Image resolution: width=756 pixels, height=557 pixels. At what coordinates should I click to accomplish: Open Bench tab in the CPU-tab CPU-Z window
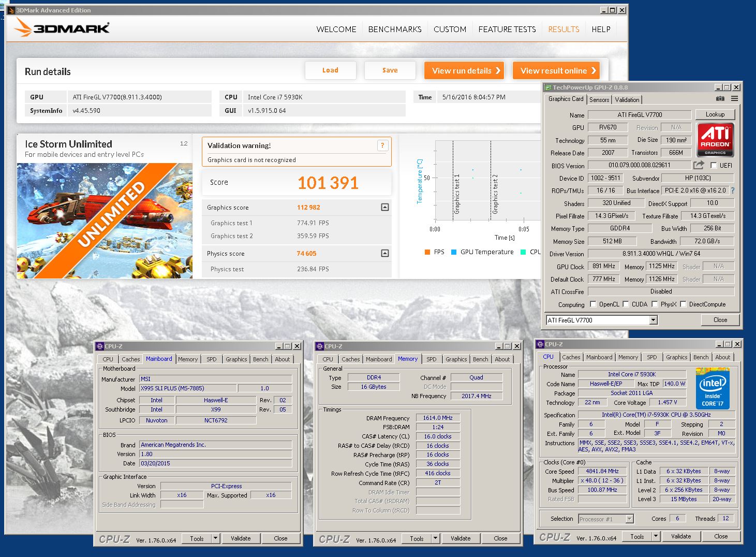701,357
